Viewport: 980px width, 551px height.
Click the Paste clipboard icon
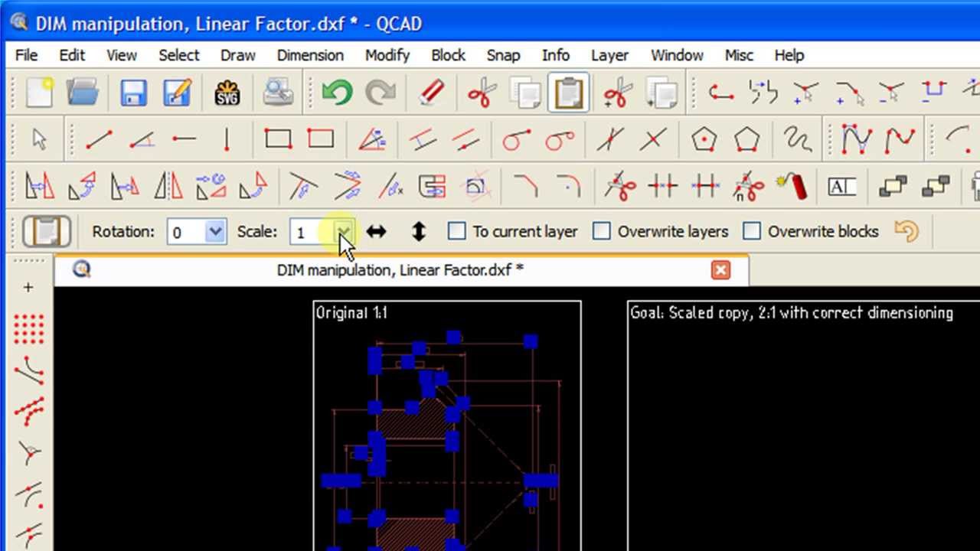tap(569, 93)
